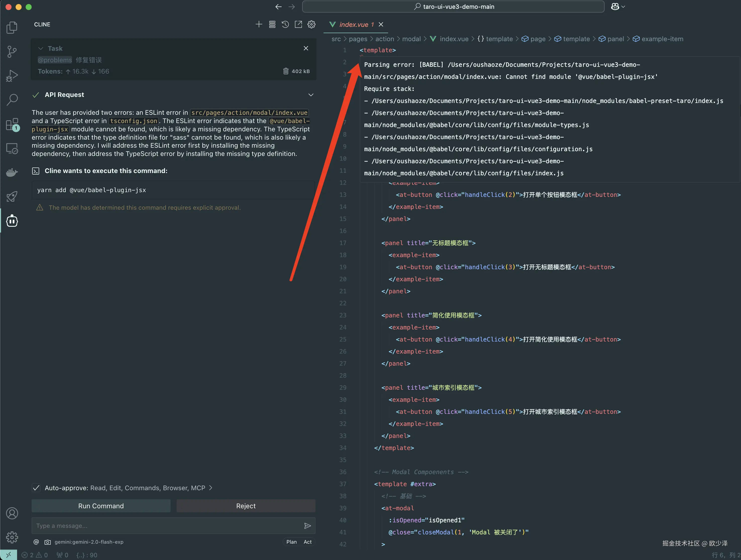Reject the proposed command
The width and height of the screenshot is (741, 560).
(x=246, y=506)
